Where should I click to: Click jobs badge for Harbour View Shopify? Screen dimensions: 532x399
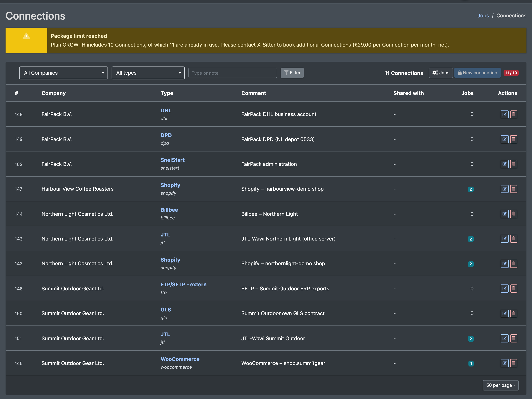click(x=471, y=189)
